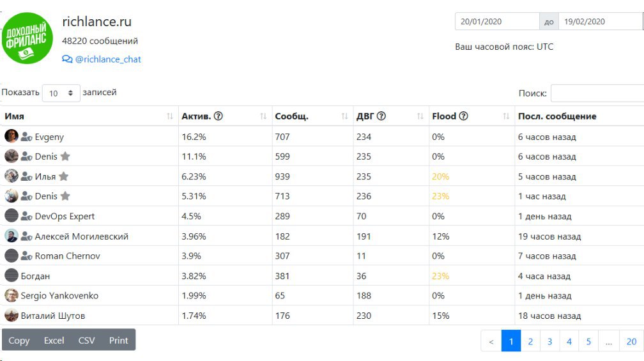Click the Доходный Фриланс green logo
This screenshot has width=644, height=361.
pos(27,38)
